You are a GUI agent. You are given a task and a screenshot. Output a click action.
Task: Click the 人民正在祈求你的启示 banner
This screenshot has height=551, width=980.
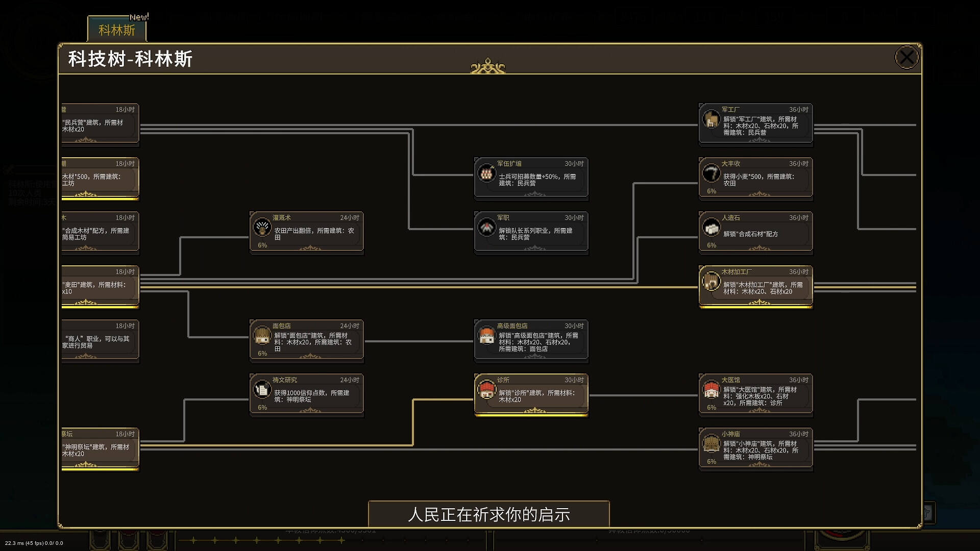(x=489, y=515)
